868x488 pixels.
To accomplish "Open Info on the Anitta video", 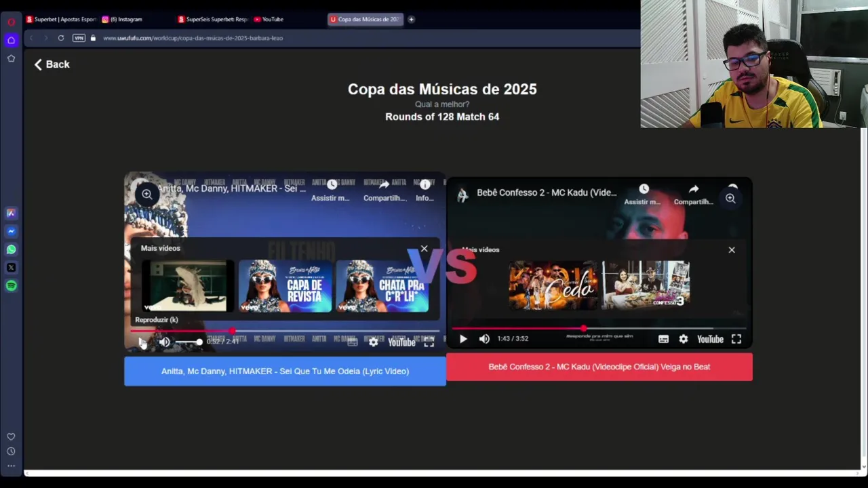I will pyautogui.click(x=425, y=190).
